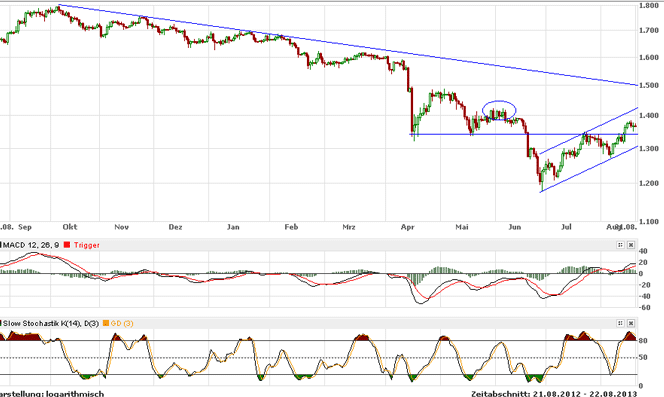Close the Slow Stochastik indicator panel
The image size is (664, 397).
pyautogui.click(x=631, y=323)
